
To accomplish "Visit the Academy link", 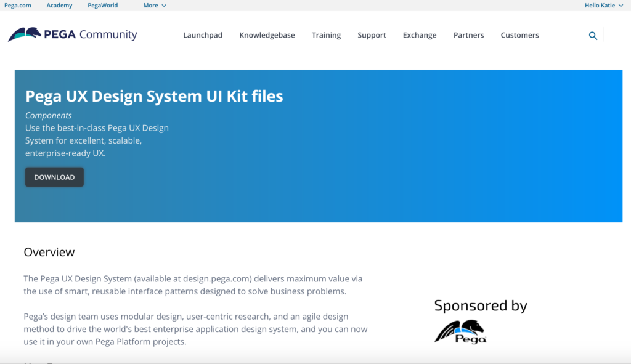I will pyautogui.click(x=59, y=5).
